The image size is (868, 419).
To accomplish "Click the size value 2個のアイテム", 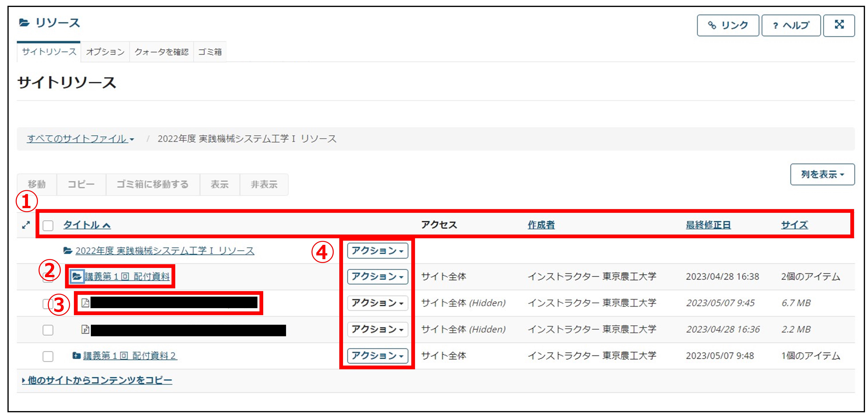I will (x=811, y=277).
